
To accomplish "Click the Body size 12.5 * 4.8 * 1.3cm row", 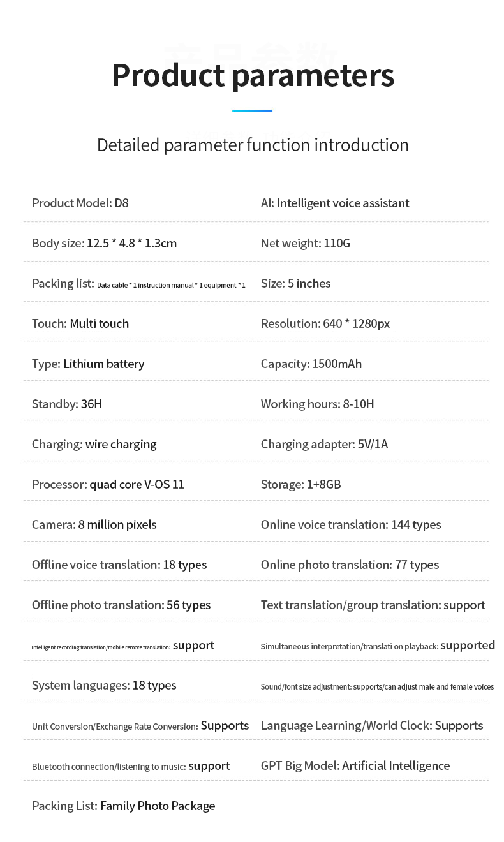I will pos(104,243).
